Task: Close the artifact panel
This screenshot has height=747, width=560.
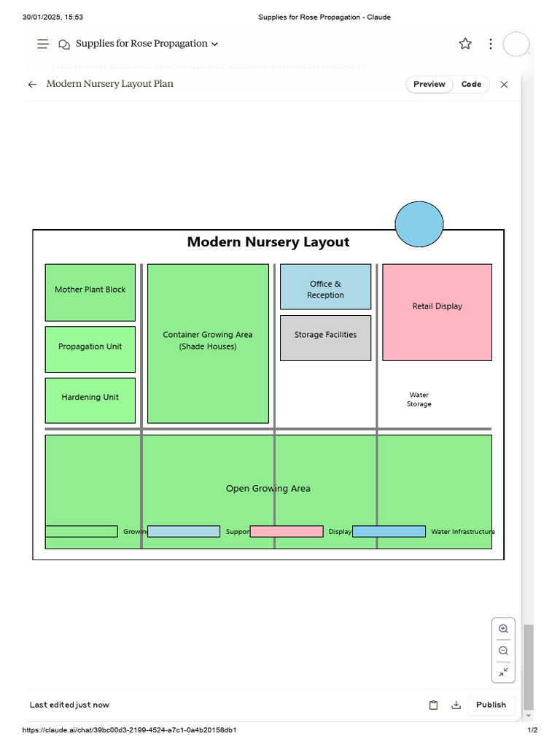Action: (x=505, y=85)
